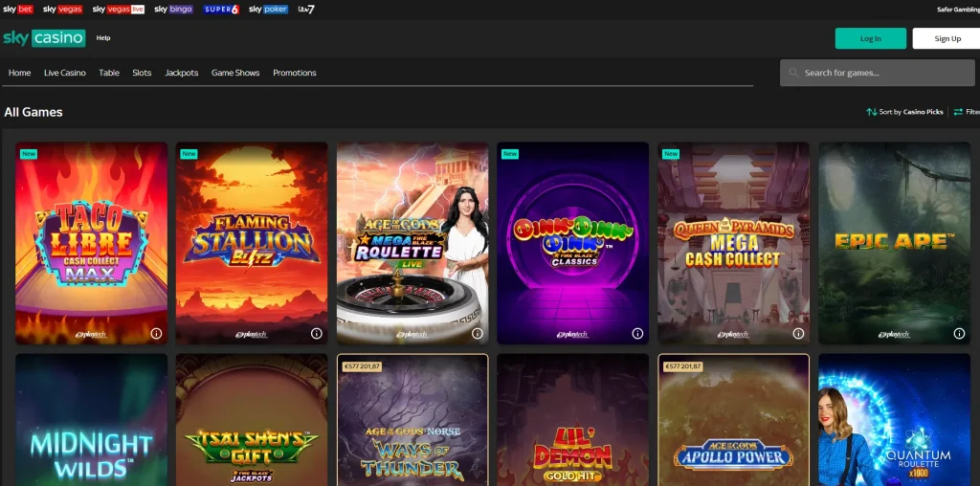Screen dimensions: 980x486
Task: Open info icon on Mega Roulette Live card
Action: coord(477,334)
